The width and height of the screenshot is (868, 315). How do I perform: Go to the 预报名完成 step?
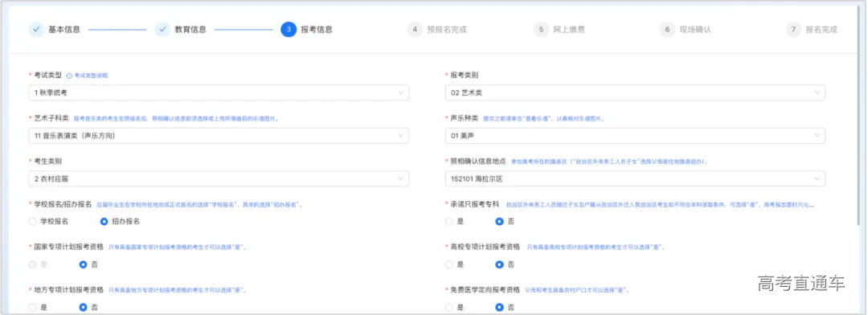[436, 30]
